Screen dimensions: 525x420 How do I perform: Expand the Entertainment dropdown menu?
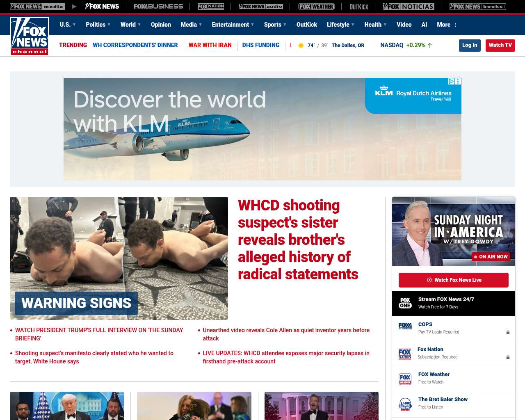[233, 25]
